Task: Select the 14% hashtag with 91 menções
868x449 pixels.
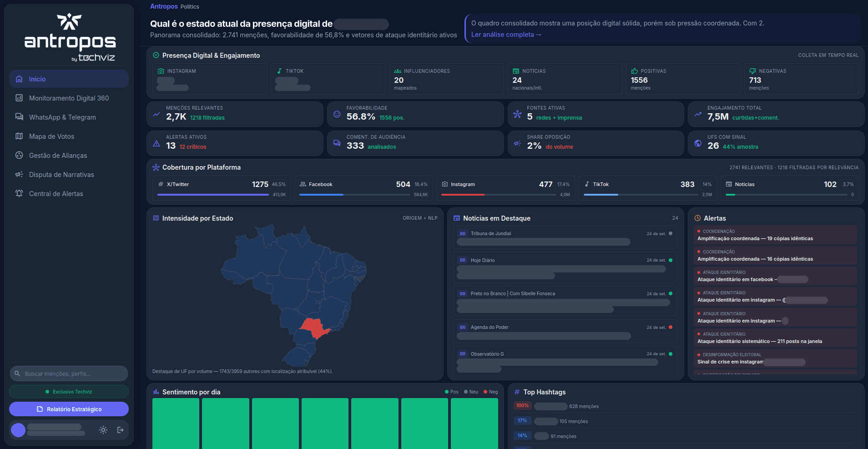Action: click(x=686, y=436)
